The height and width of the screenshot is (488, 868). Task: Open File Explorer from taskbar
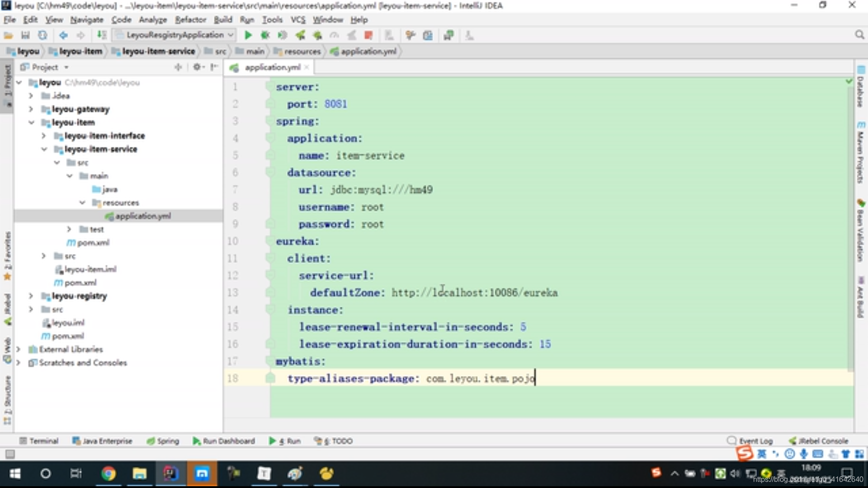[x=139, y=474]
